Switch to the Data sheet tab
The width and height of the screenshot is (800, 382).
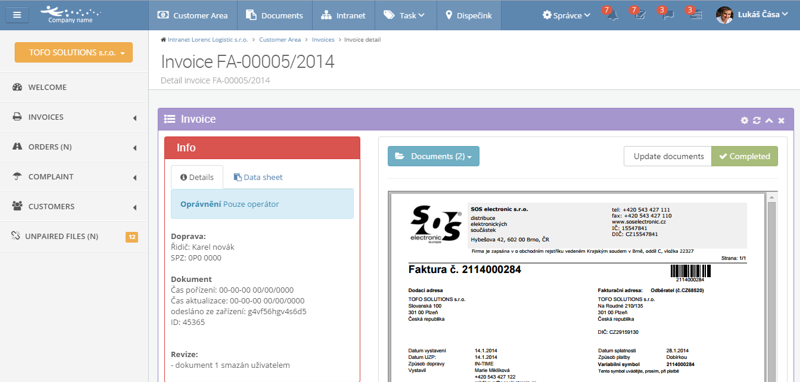tap(258, 177)
